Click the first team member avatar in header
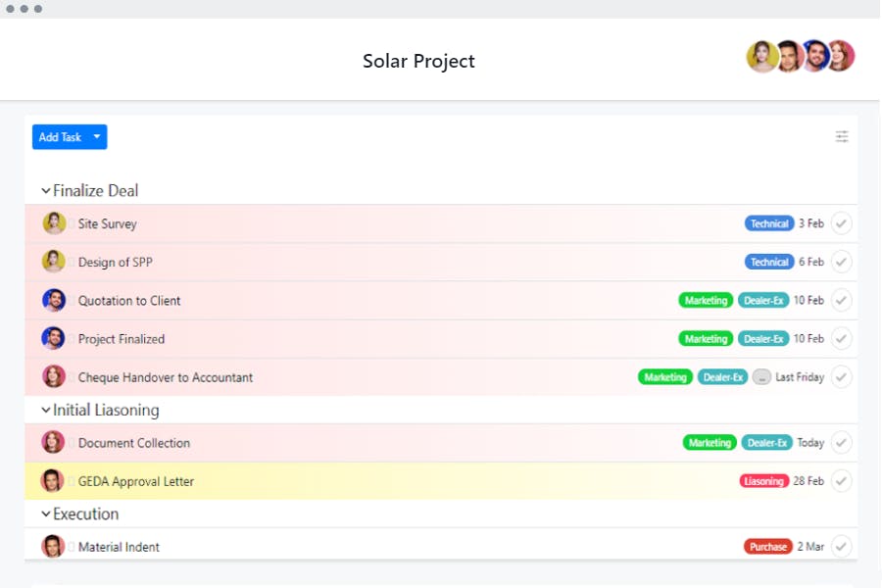The height and width of the screenshot is (588, 882). 762,56
